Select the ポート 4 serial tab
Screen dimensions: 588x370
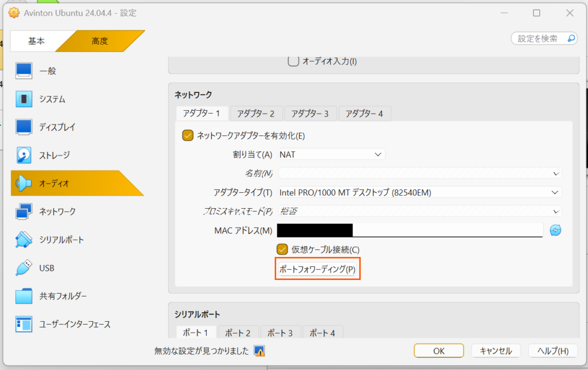[x=323, y=333]
